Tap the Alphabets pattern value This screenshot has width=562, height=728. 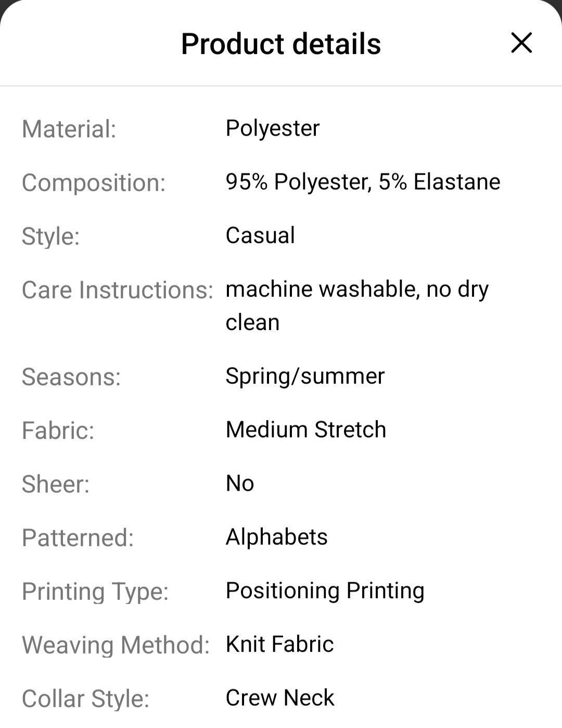[x=277, y=537]
